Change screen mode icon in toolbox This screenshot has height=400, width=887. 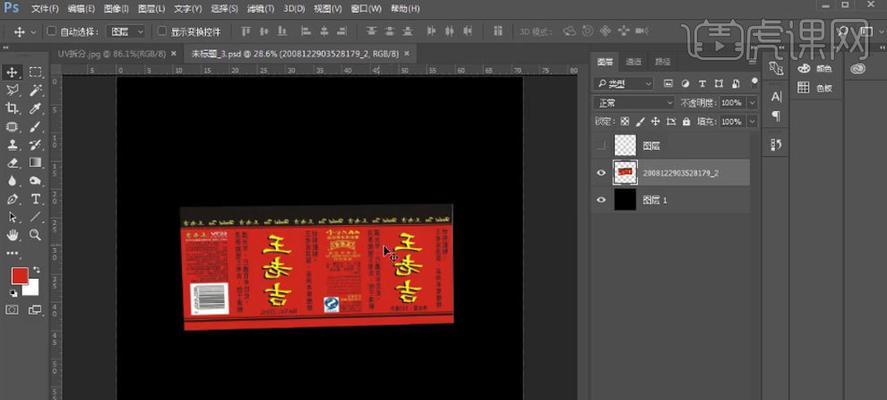[x=35, y=309]
